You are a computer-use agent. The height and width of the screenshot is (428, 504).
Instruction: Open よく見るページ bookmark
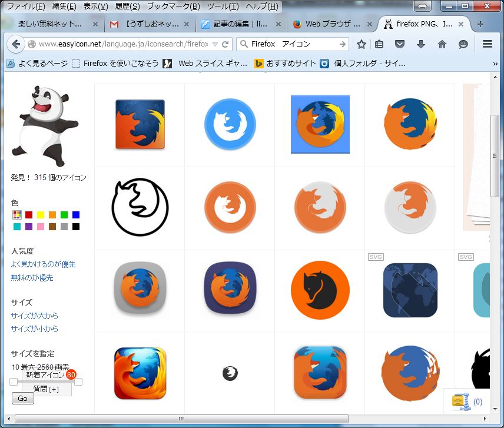[37, 64]
